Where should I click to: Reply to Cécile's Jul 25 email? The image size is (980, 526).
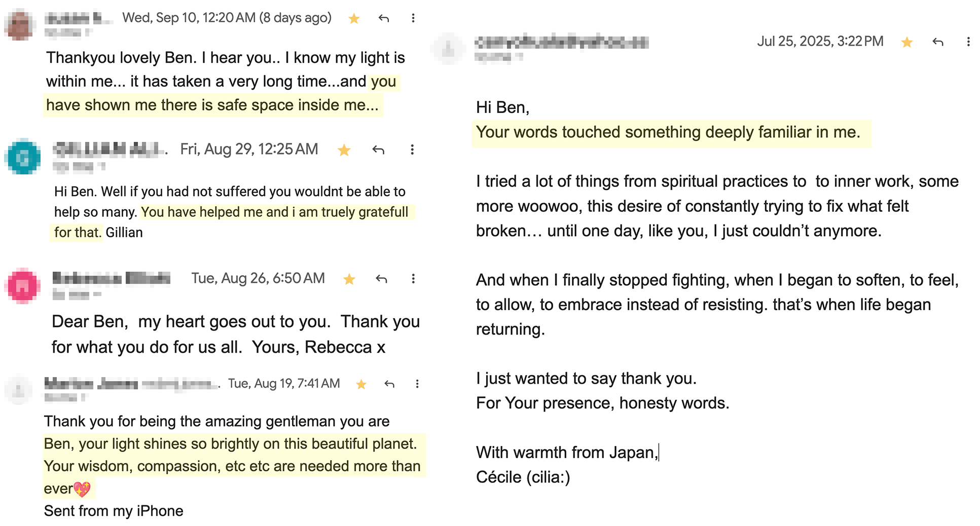[x=938, y=42]
